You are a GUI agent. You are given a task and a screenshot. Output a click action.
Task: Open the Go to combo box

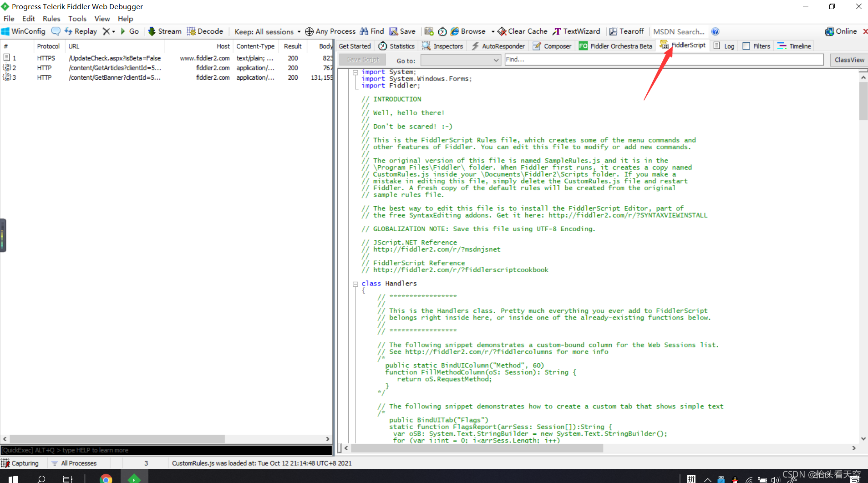(460, 60)
